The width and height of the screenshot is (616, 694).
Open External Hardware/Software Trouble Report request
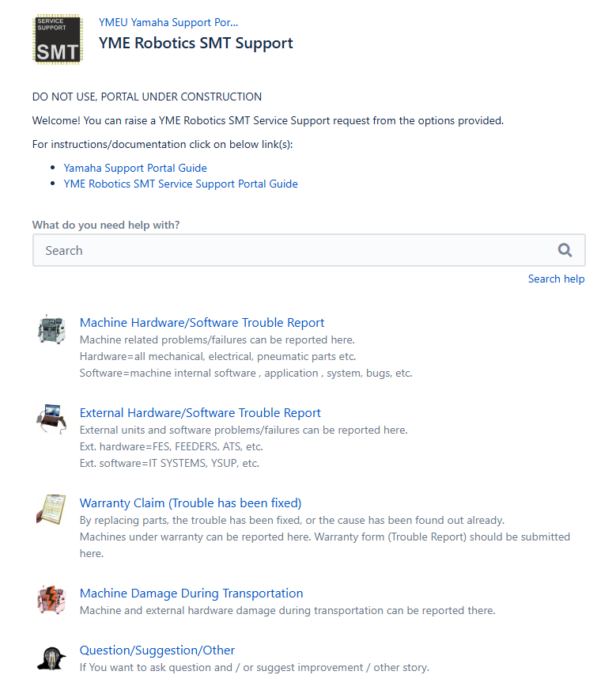pos(200,413)
